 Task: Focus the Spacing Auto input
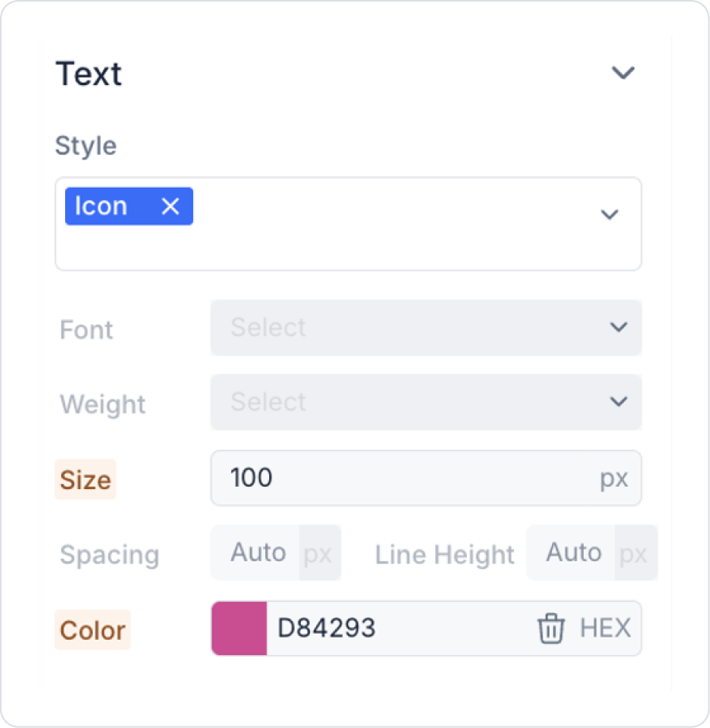(257, 553)
